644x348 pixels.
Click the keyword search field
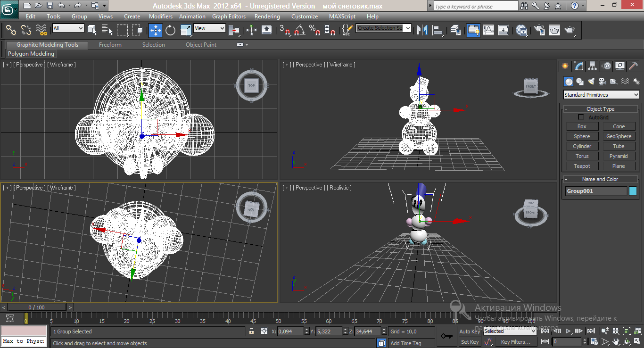[x=475, y=7]
